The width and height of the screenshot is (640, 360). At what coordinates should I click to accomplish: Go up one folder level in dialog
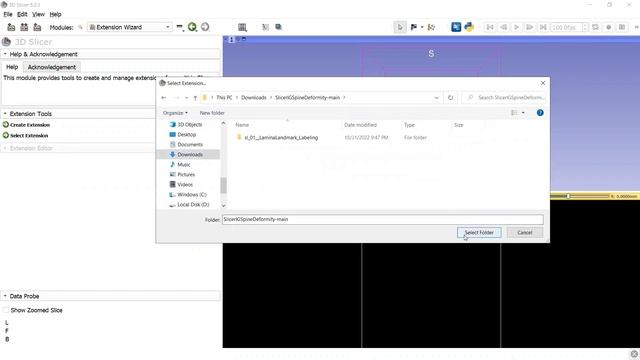[x=195, y=98]
